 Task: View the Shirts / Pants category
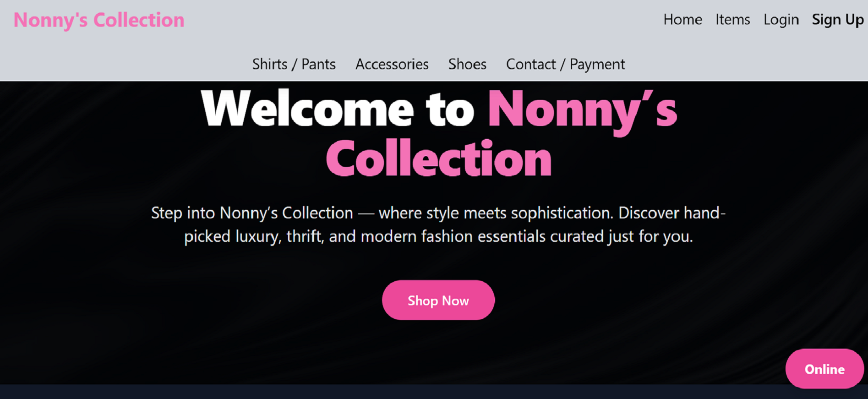coord(294,64)
